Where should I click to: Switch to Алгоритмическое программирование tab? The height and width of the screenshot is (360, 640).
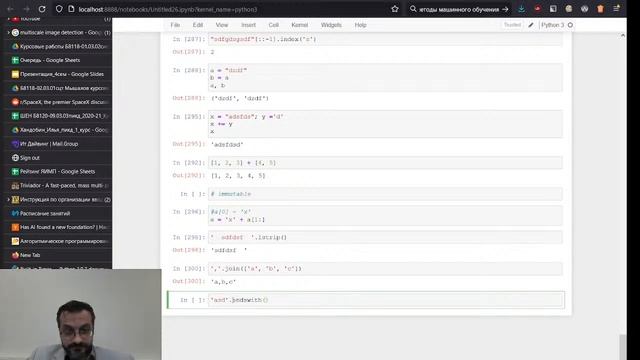point(60,241)
